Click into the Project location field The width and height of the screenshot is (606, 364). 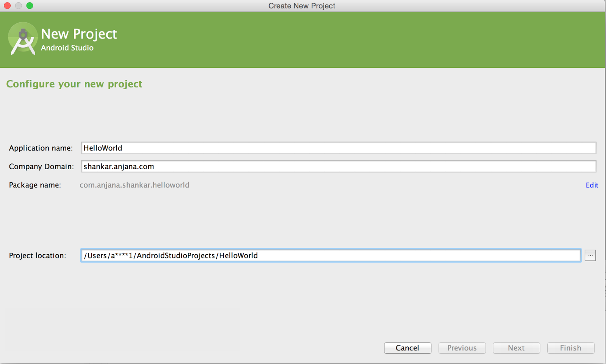click(x=330, y=255)
